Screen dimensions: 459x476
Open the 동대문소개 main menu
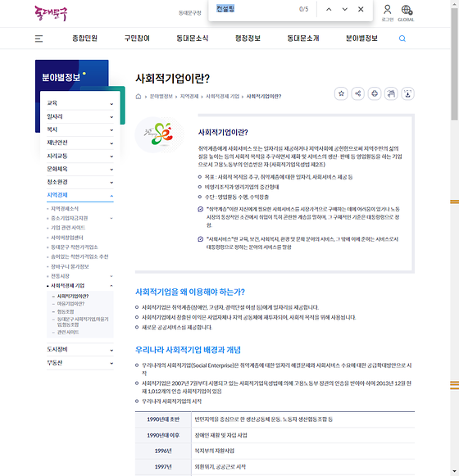tap(303, 39)
